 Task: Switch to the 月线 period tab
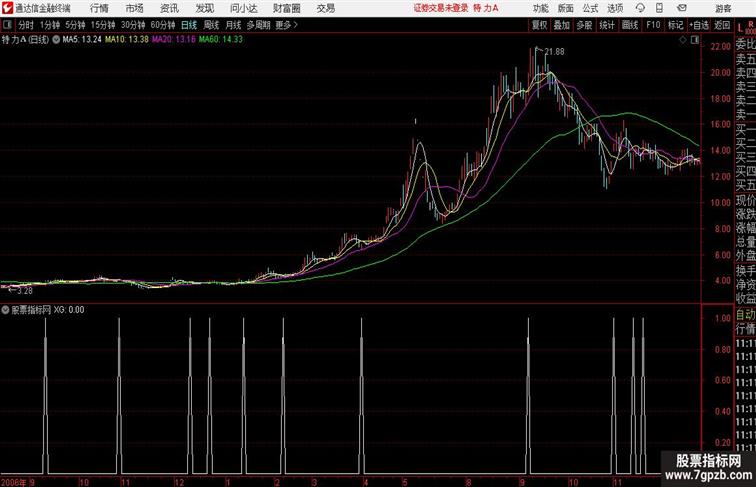[x=233, y=25]
